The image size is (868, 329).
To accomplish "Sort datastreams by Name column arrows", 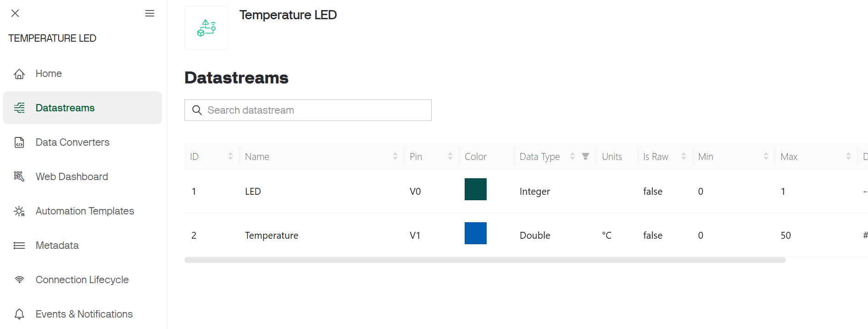I will click(x=395, y=157).
